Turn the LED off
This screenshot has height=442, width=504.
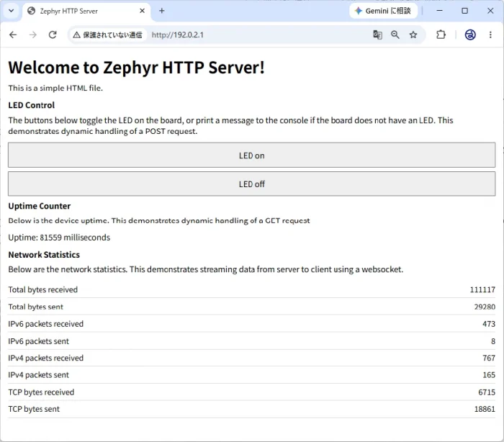pyautogui.click(x=252, y=184)
